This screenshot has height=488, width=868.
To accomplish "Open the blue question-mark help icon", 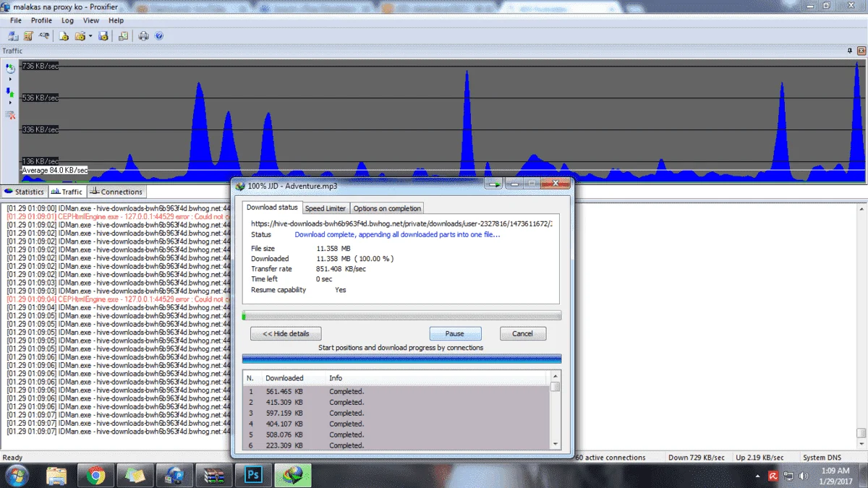I will [159, 35].
